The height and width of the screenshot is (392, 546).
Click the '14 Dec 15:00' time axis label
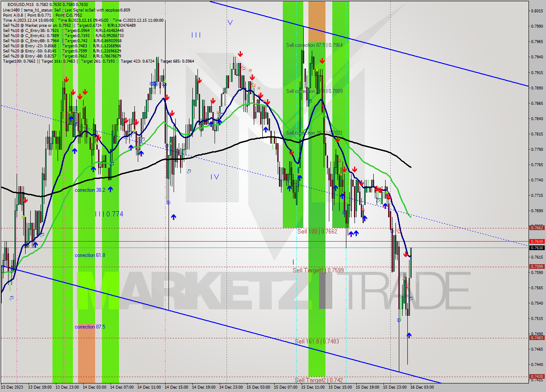(x=176, y=387)
